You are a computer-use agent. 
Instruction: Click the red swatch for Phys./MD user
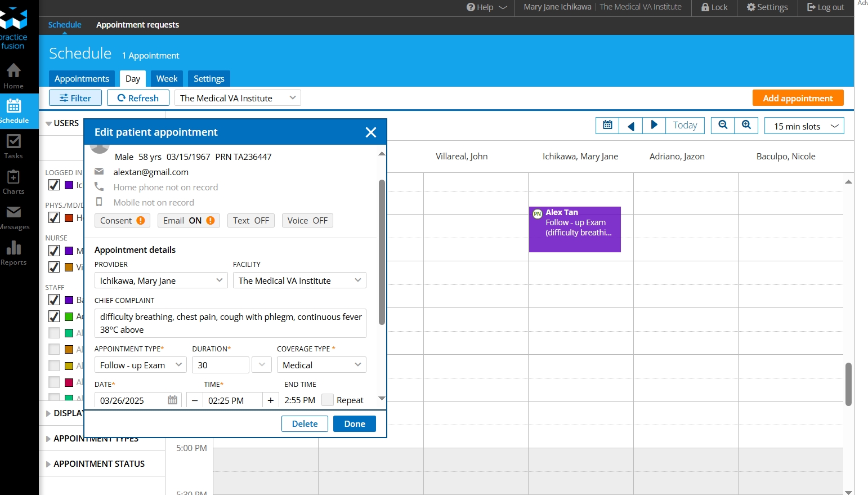coord(69,217)
